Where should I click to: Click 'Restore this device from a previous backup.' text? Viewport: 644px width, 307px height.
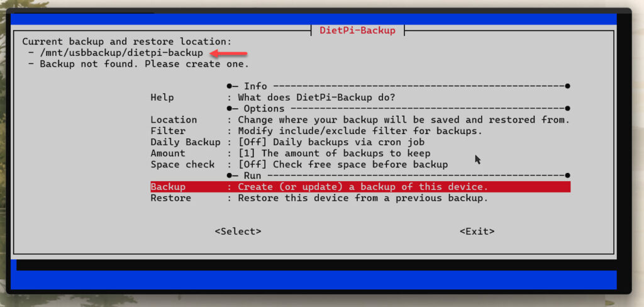click(x=363, y=198)
